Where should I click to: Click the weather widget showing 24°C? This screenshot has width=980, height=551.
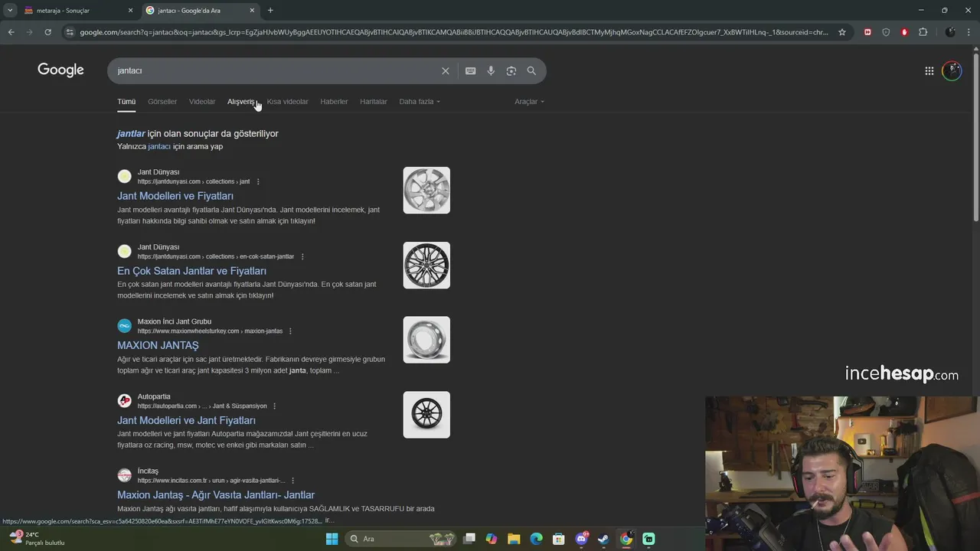(37, 539)
